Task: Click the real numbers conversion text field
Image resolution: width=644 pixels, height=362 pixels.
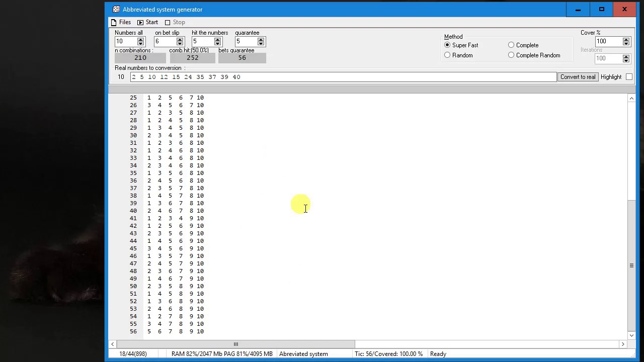Action: tap(343, 77)
